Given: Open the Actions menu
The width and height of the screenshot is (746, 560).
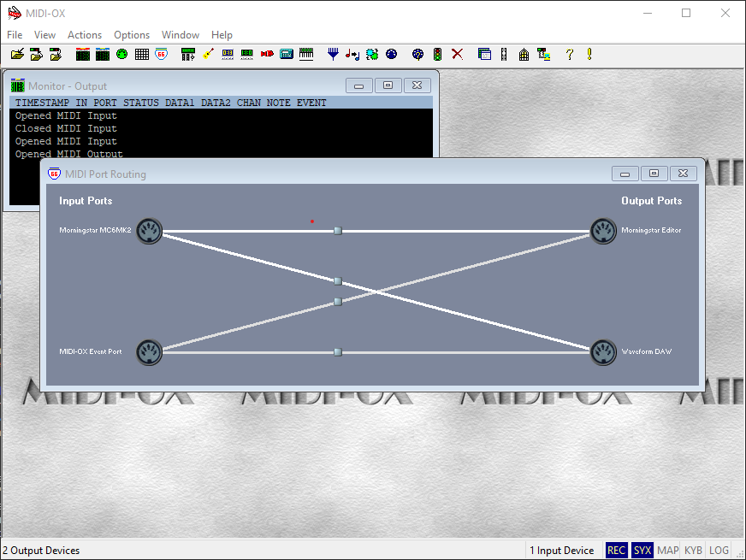Looking at the screenshot, I should coord(85,35).
